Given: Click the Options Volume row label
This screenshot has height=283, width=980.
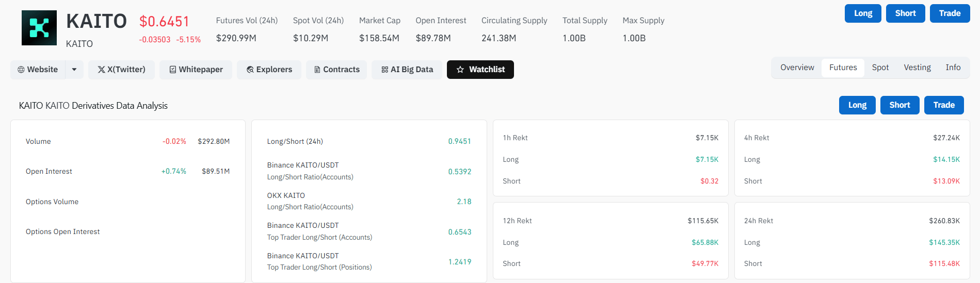Looking at the screenshot, I should coord(52,202).
